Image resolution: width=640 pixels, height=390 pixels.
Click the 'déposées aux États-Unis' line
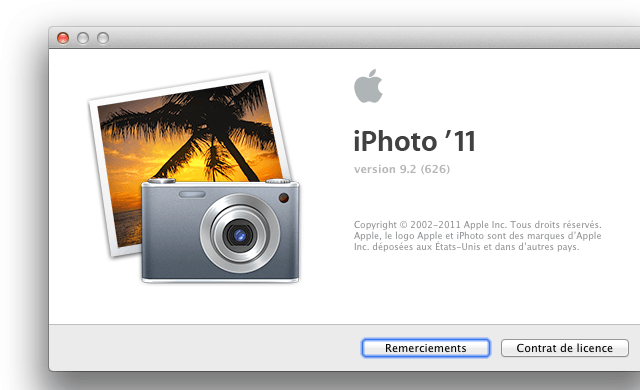(467, 247)
